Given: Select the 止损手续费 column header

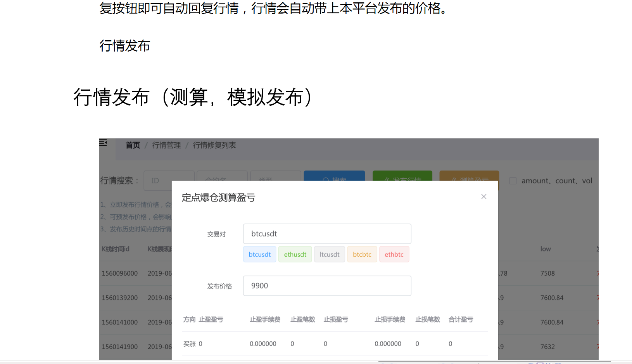Looking at the screenshot, I should [x=390, y=319].
